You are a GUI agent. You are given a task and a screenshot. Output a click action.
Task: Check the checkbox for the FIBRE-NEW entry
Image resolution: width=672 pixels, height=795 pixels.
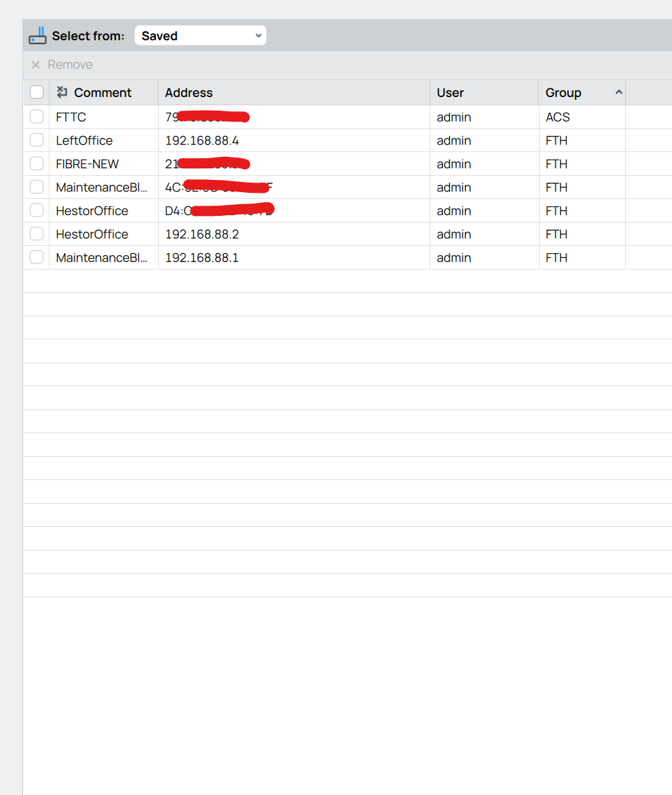[x=36, y=163]
